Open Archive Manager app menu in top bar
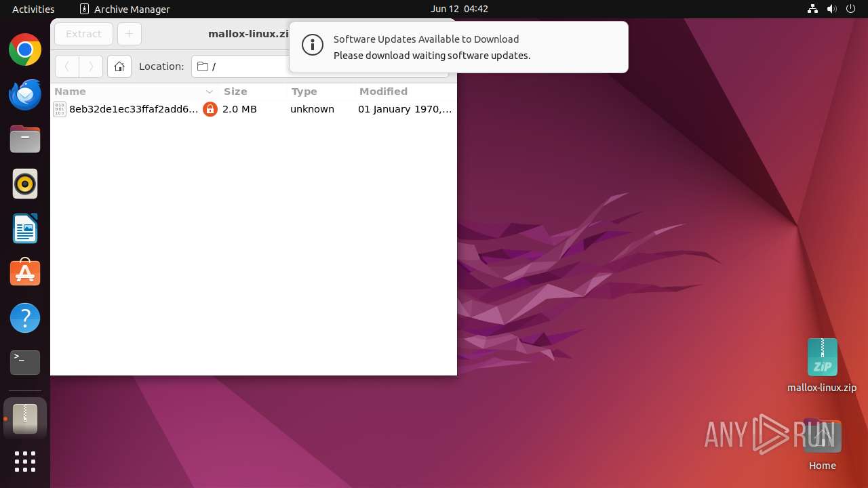868x488 pixels. pyautogui.click(x=125, y=9)
